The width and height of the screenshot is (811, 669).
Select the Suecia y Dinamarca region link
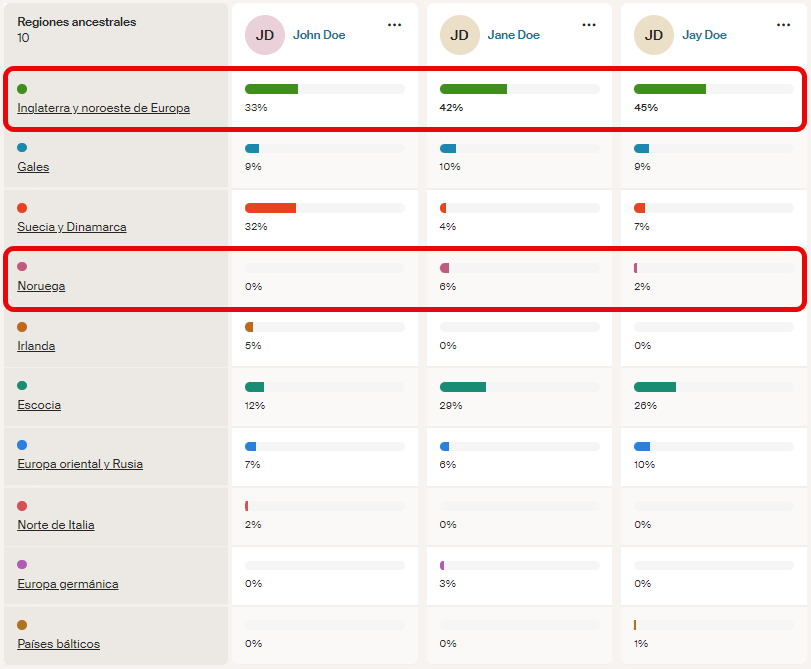(x=72, y=227)
